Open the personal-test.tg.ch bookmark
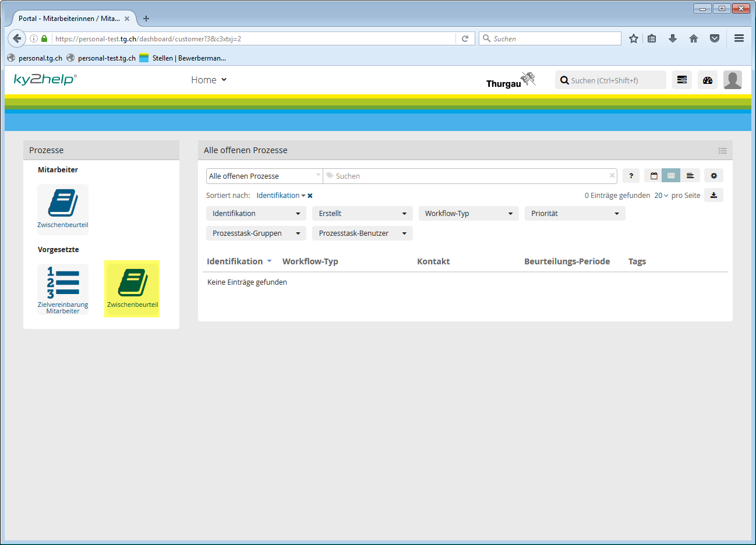Viewport: 756px width, 545px height. (x=101, y=58)
